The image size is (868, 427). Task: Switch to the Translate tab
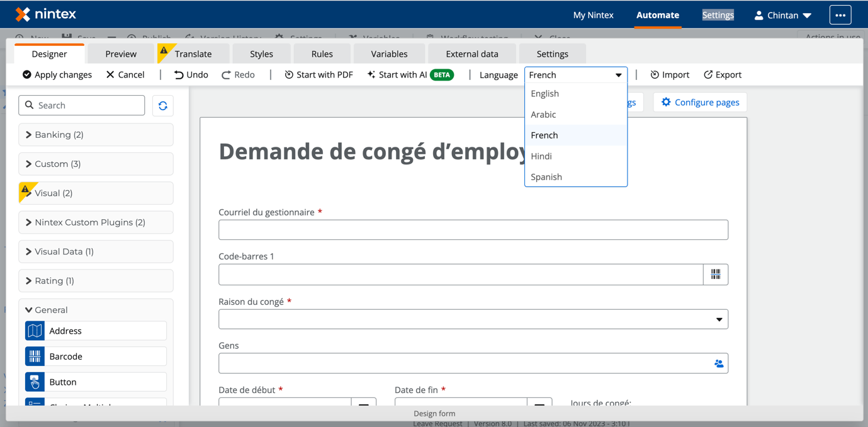pyautogui.click(x=193, y=54)
